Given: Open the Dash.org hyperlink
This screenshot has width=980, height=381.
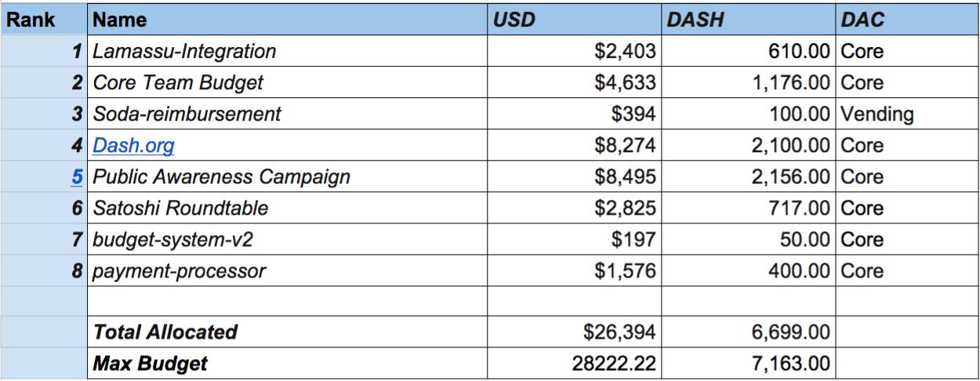Looking at the screenshot, I should tap(133, 146).
